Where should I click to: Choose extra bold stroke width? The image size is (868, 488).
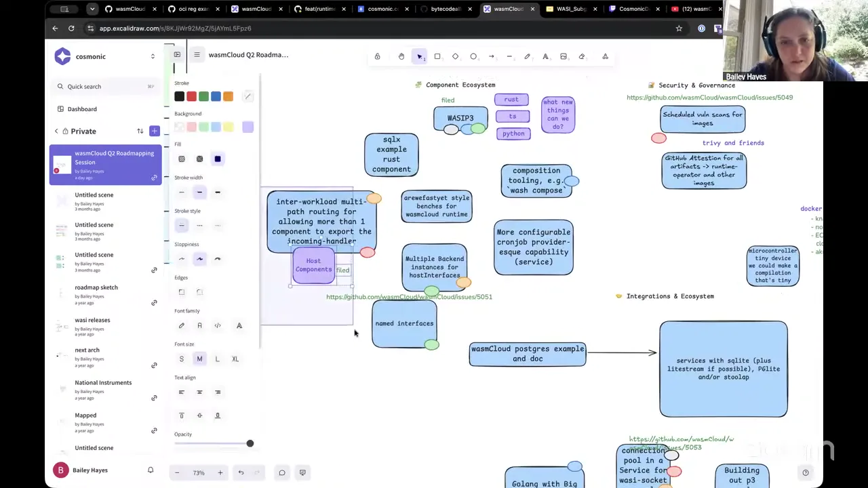218,192
